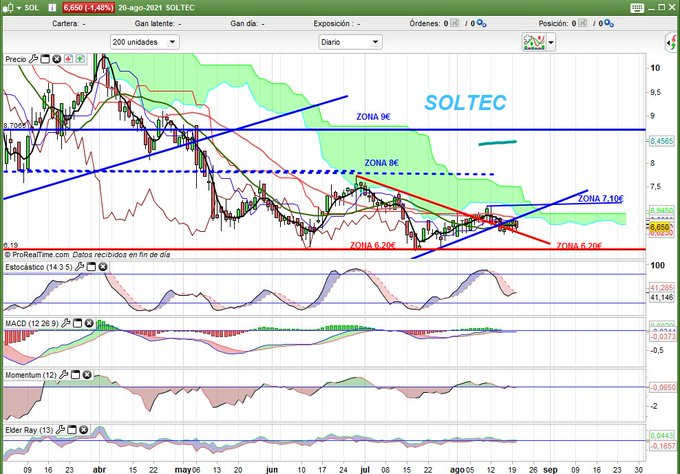
Task: Close the Elder Ray indicator panel
Action: [x=84, y=430]
